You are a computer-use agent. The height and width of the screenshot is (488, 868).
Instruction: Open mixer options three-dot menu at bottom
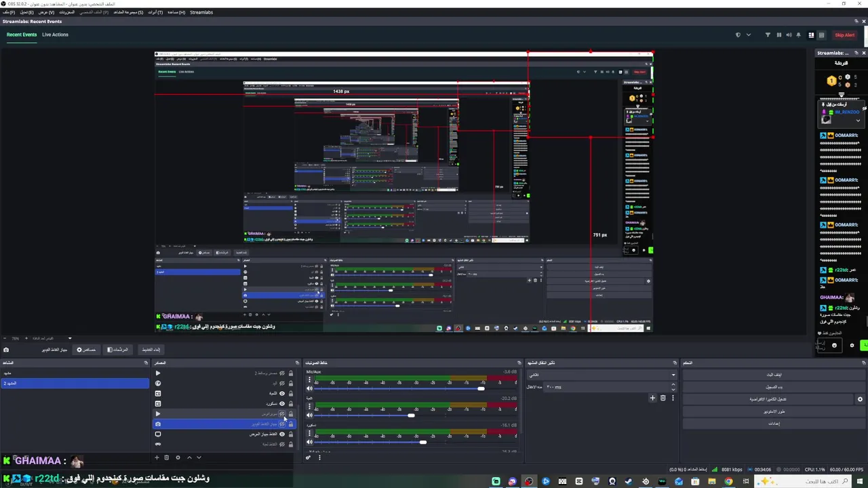319,457
